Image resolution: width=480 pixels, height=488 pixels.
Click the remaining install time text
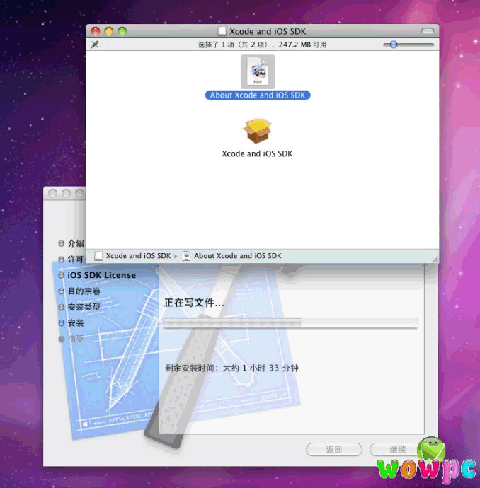[x=232, y=368]
